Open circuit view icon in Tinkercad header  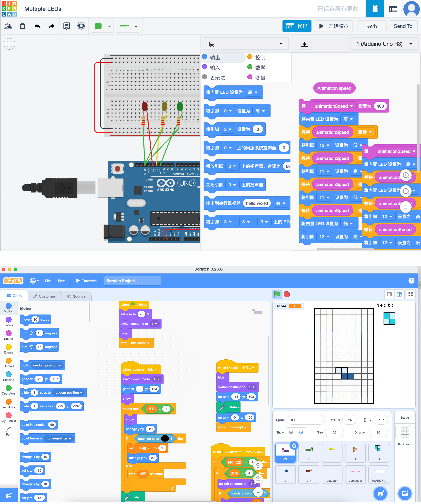pyautogui.click(x=375, y=9)
